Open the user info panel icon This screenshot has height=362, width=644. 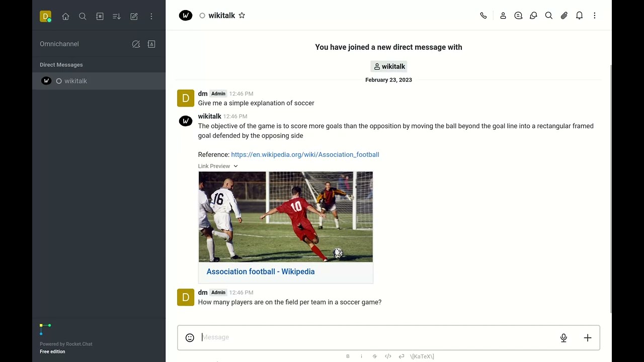[503, 16]
